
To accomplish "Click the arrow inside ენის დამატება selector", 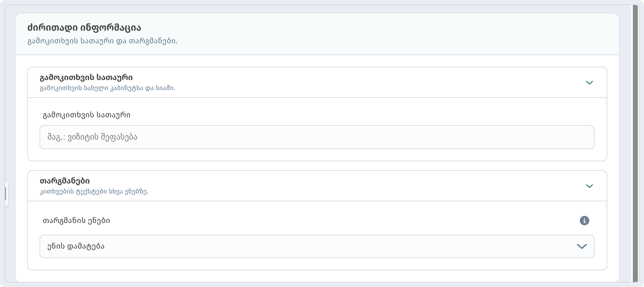I will click(x=582, y=246).
